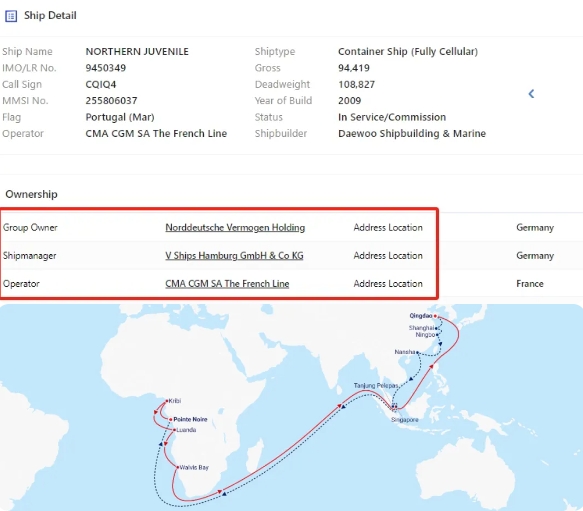The height and width of the screenshot is (511, 583).
Task: Click Address Location in Operator row
Action: [388, 284]
